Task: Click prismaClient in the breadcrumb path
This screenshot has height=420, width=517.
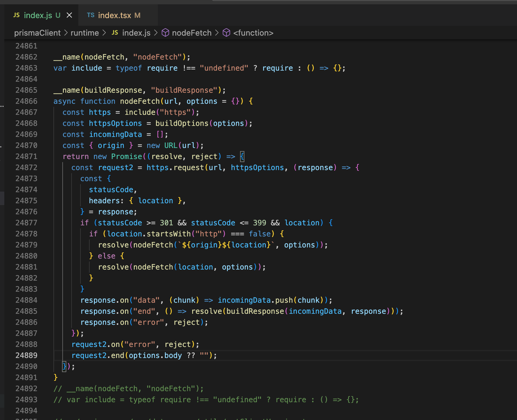Action: click(37, 33)
